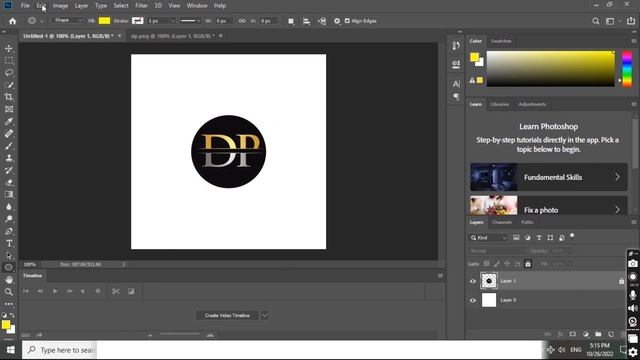Viewport: 640px width, 360px height.
Task: Toggle the Align Edges checkbox
Action: coord(347,20)
